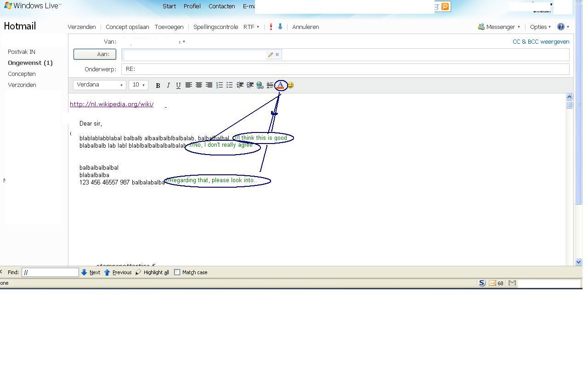Image resolution: width=588 pixels, height=368 pixels.
Task: Open the Contacten menu item
Action: coord(221,6)
